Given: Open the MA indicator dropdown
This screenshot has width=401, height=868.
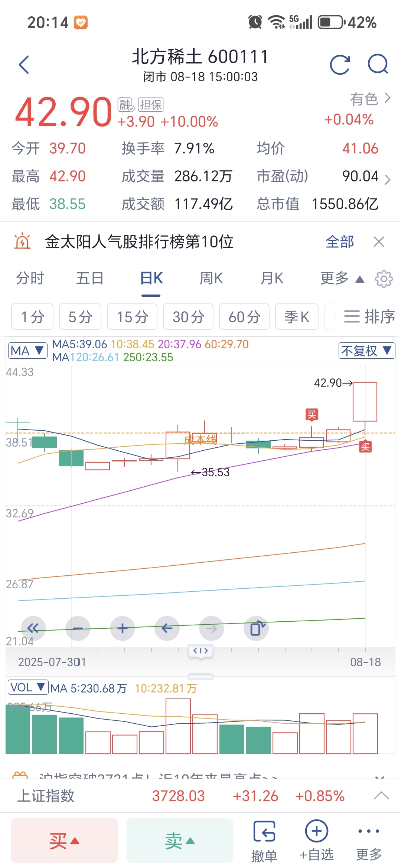Looking at the screenshot, I should [x=28, y=351].
